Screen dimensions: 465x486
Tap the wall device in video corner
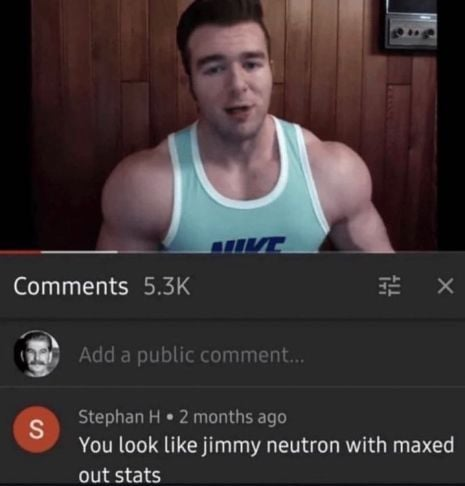point(410,25)
